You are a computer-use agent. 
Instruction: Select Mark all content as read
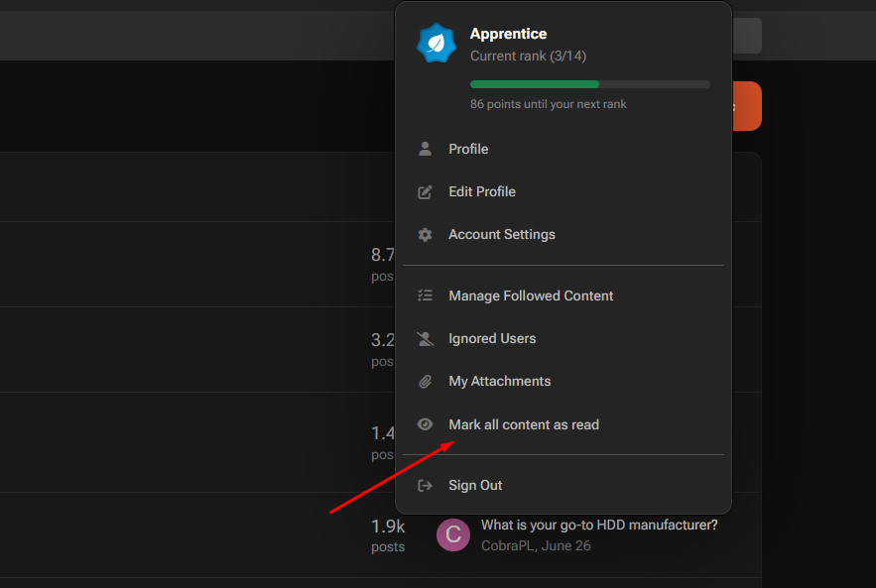pyautogui.click(x=563, y=424)
